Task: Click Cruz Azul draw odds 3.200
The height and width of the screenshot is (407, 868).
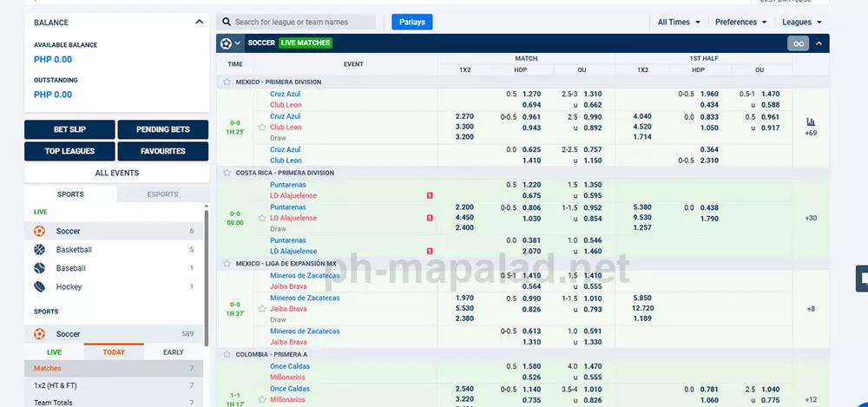Action: point(464,137)
